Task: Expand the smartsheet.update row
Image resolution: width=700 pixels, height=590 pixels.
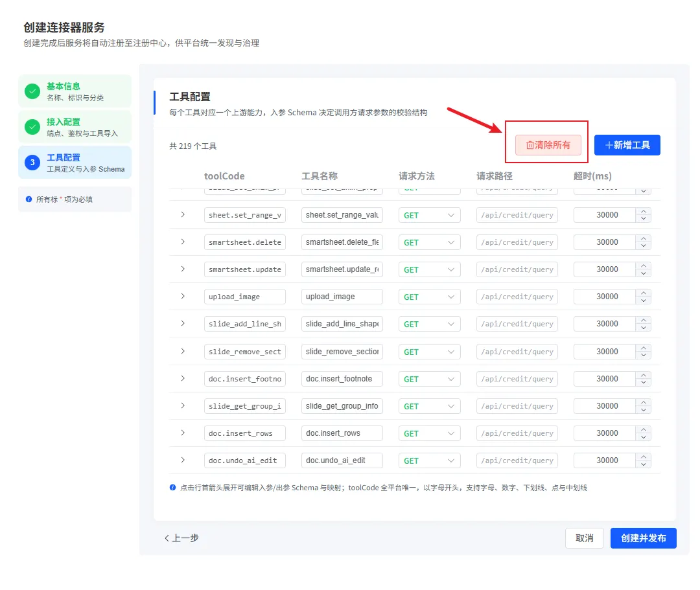Action: tap(183, 269)
